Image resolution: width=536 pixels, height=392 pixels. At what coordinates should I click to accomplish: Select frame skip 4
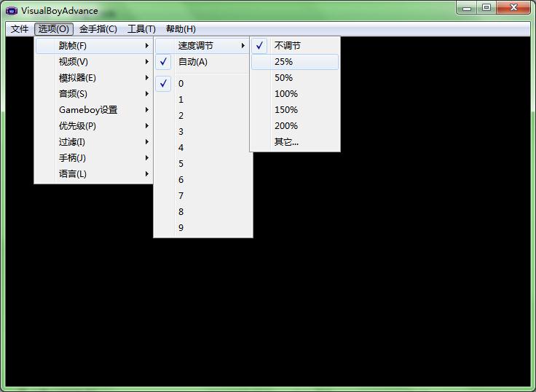coord(203,148)
